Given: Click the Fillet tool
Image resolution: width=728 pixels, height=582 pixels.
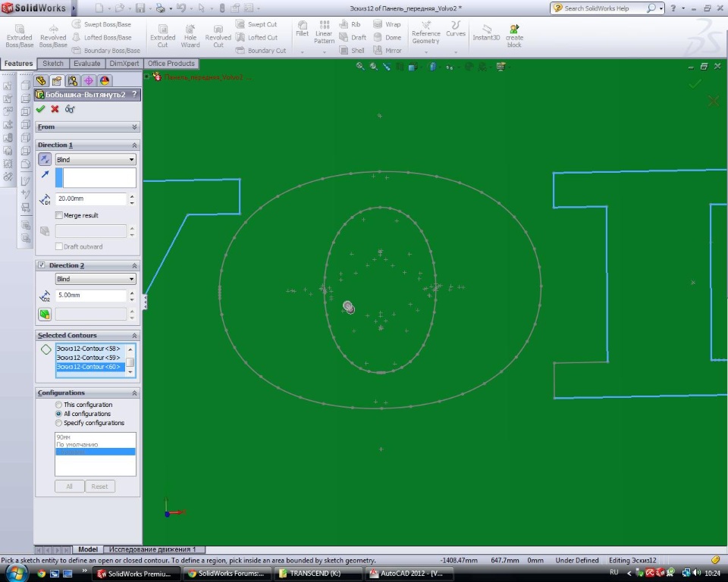Looking at the screenshot, I should (303, 29).
